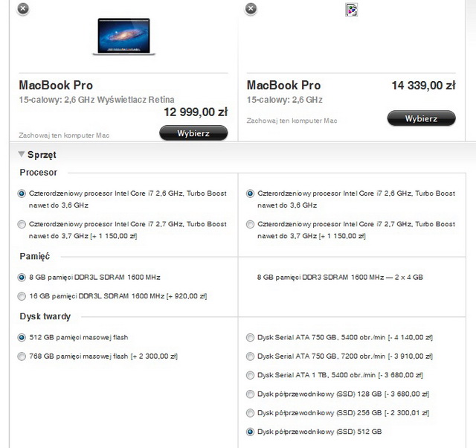The height and width of the screenshot is (448, 476).
Task: Select Serial ATA 1 TB 5400 disk
Action: pyautogui.click(x=250, y=375)
